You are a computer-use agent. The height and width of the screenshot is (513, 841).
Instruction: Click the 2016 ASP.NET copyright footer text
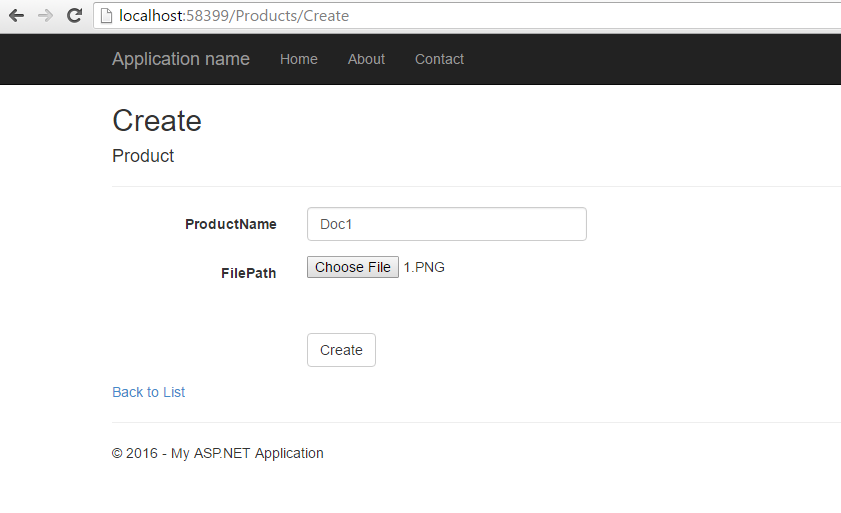pyautogui.click(x=218, y=453)
